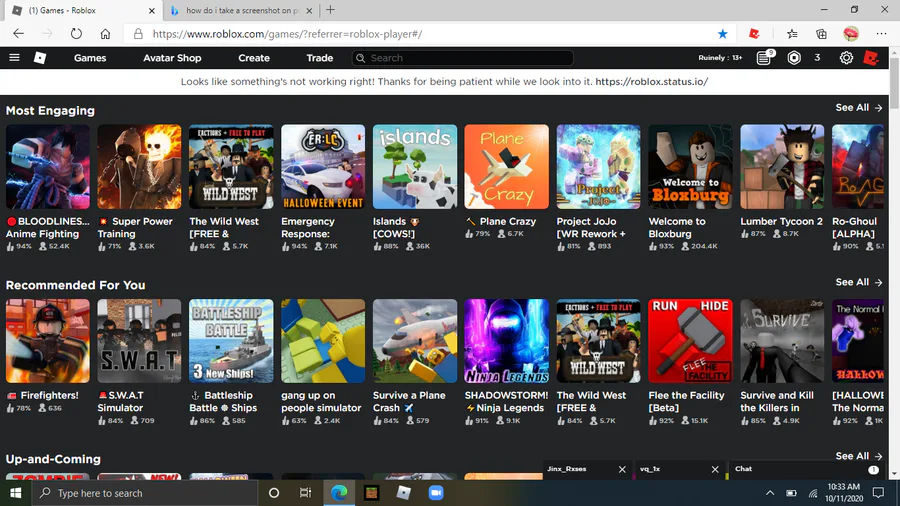Open the Avatar Shop nav item
This screenshot has height=506, width=900.
click(172, 58)
